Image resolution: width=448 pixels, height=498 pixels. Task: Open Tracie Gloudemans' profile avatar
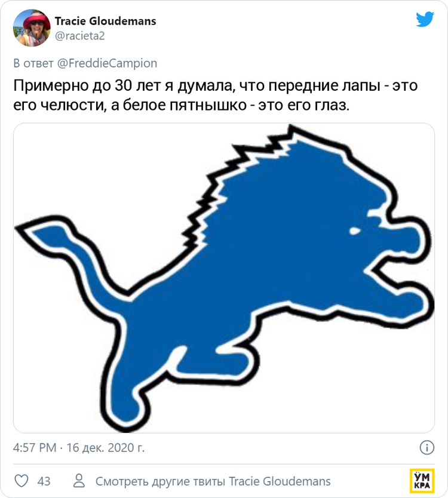36,28
